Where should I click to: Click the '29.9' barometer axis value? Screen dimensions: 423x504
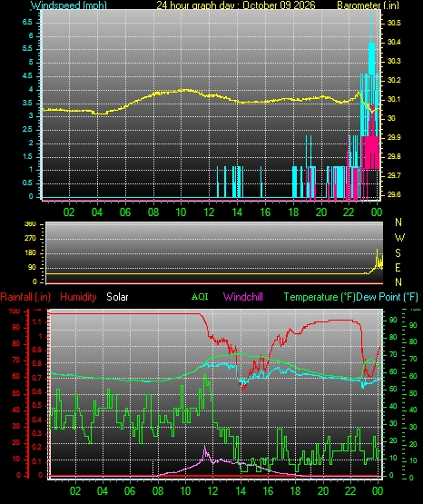tap(394, 137)
